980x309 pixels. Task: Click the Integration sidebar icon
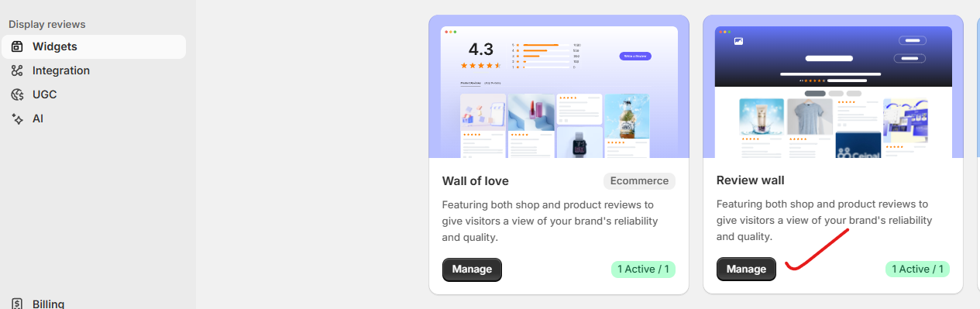[17, 70]
